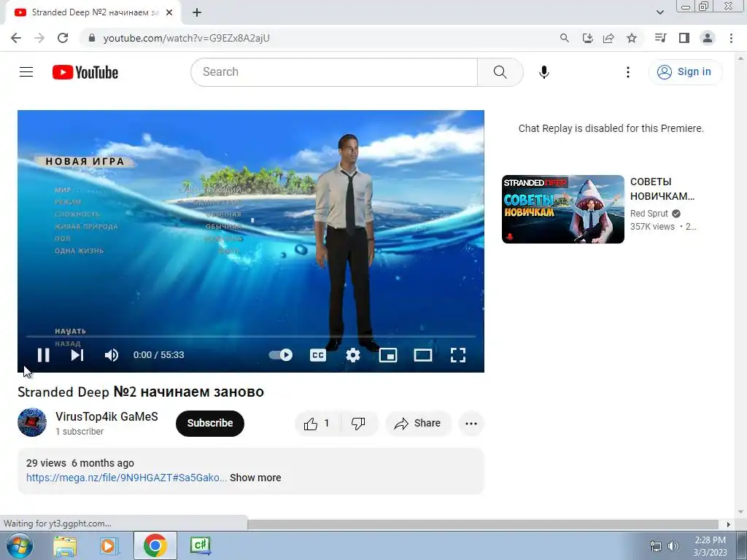Go to the YouTube home logo
Screen dimensions: 747x560
(85, 72)
